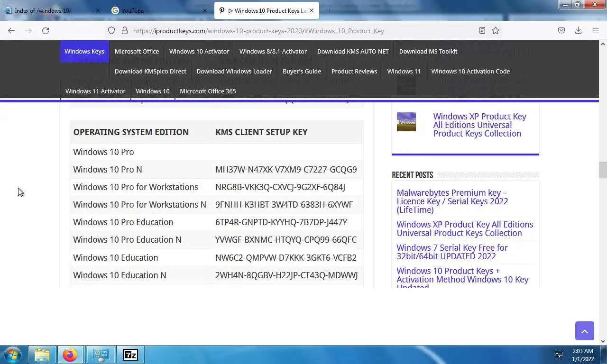Click the Education N key 2WH4N-8QGBV
This screenshot has width=607, height=364.
(x=286, y=275)
